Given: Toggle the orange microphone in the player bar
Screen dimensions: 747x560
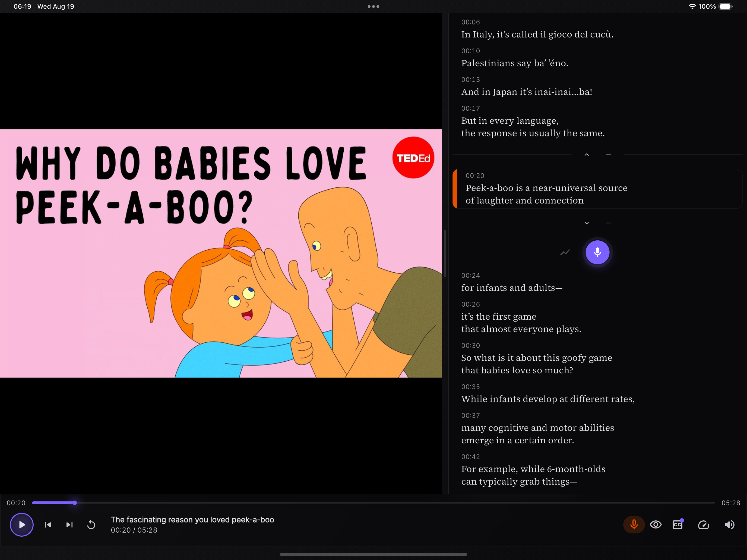Looking at the screenshot, I should click(x=634, y=524).
